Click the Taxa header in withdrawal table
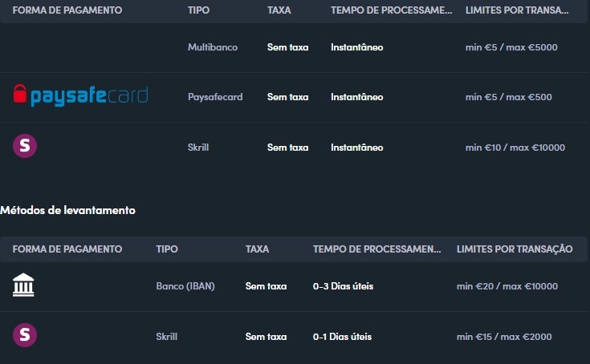The image size is (590, 364). (258, 249)
